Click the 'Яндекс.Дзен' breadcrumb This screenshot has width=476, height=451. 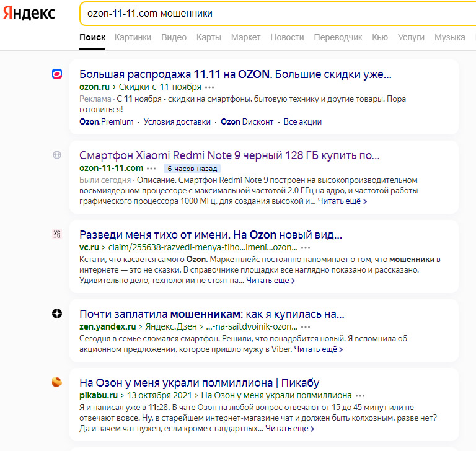(x=171, y=326)
